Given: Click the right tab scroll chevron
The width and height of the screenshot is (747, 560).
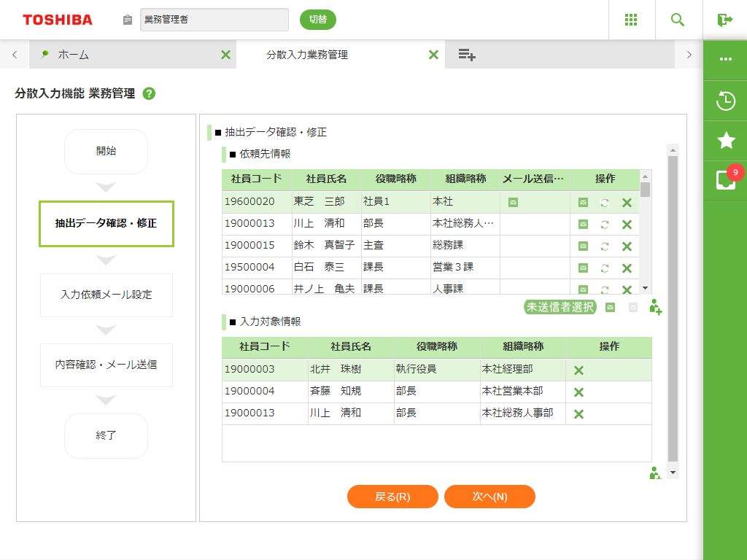Looking at the screenshot, I should click(689, 55).
